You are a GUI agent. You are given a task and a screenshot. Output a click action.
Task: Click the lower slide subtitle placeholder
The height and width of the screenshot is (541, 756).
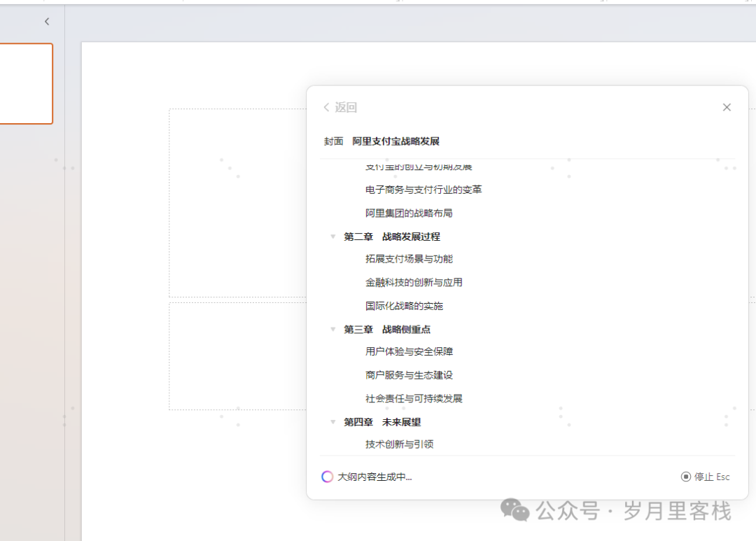[238, 356]
